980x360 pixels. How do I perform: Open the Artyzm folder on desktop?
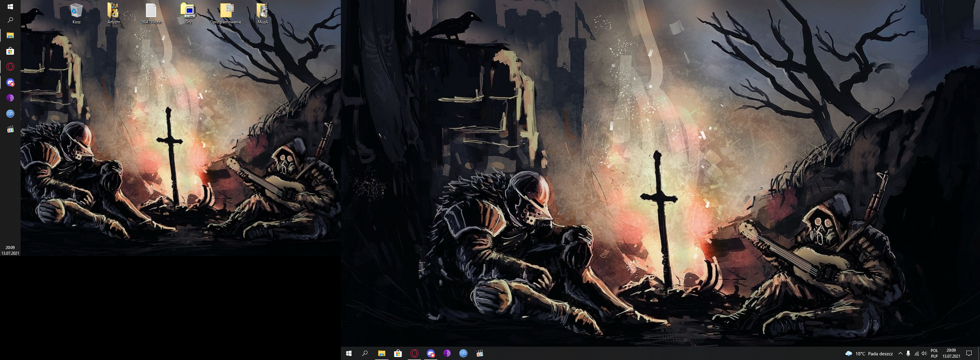tap(114, 14)
